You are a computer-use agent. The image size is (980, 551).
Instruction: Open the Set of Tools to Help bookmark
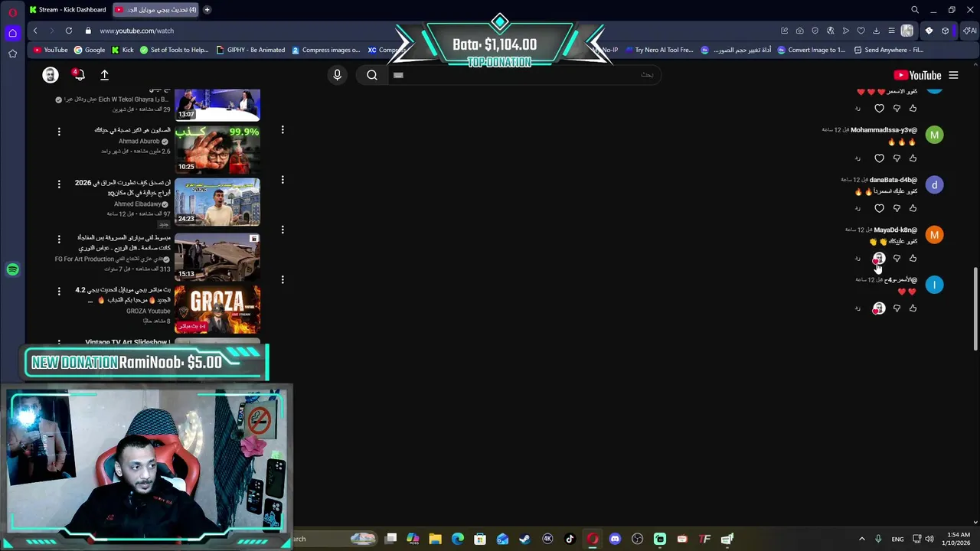click(173, 50)
